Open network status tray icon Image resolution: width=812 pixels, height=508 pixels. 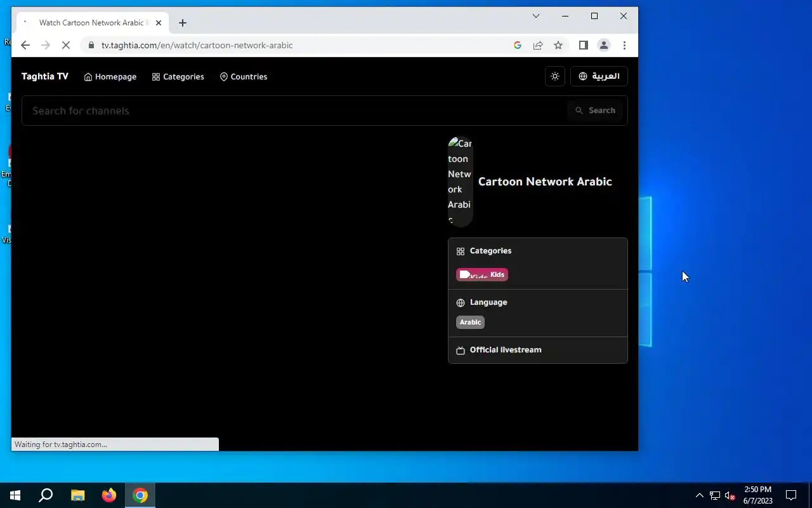pos(714,495)
